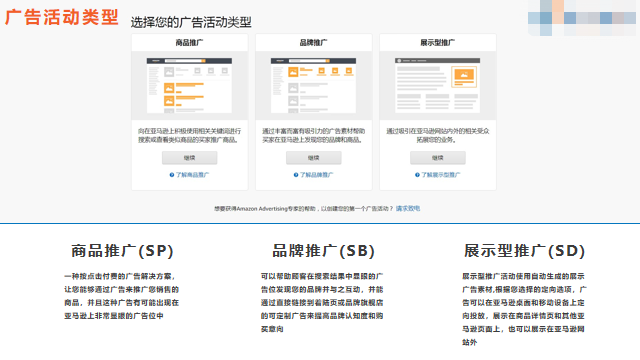Click the SP paragraph about 按点击付费

122,296
